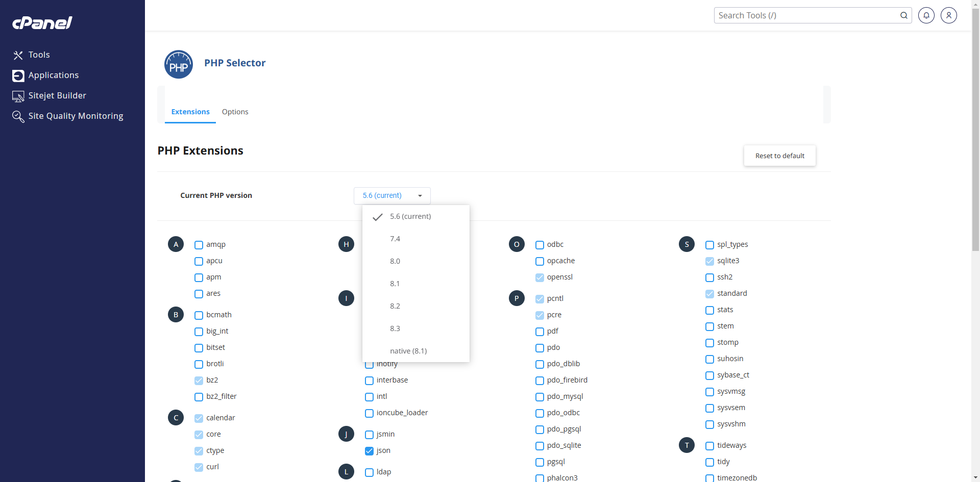
Task: Enable the tideways extension checkbox
Action: [x=710, y=446]
